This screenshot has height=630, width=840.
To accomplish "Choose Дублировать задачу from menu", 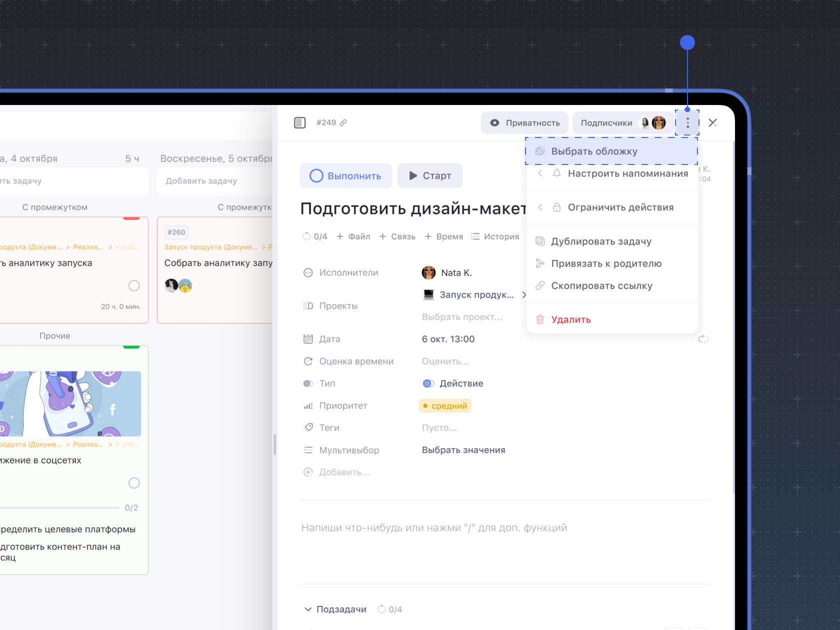I will tap(601, 241).
